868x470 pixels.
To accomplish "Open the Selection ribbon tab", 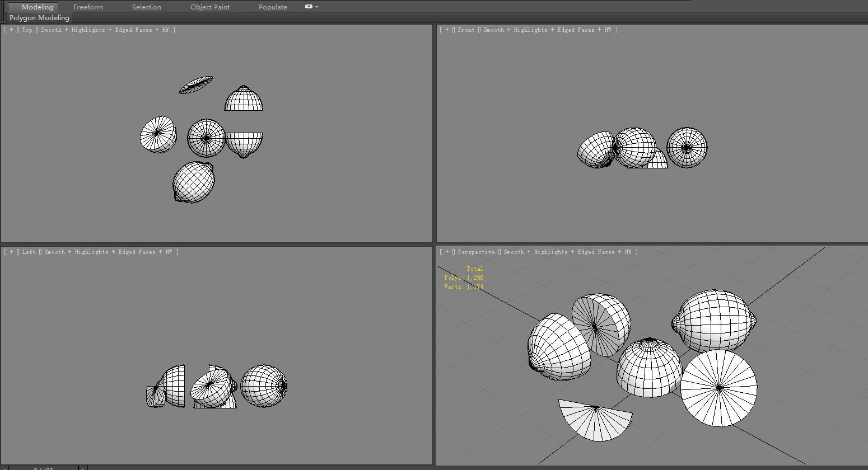I will click(147, 7).
